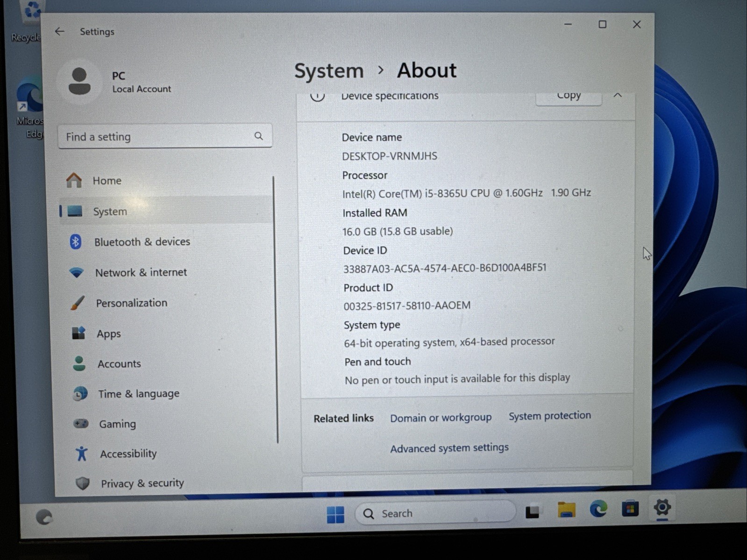Click the Accessibility figure icon

click(x=82, y=454)
